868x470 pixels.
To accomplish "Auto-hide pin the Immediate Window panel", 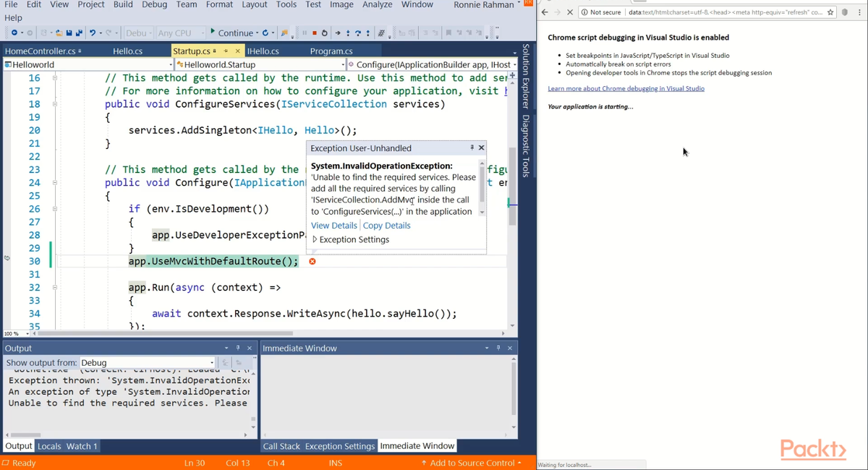I will (498, 348).
